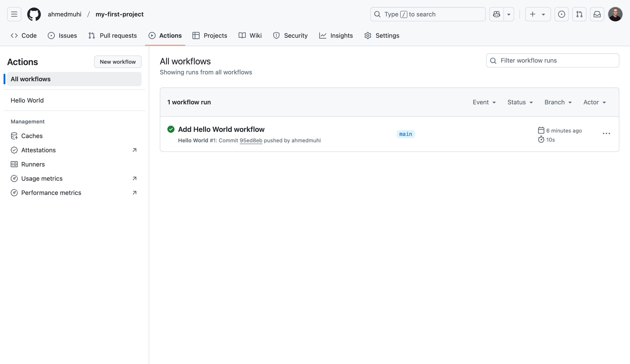Open the notifications inbox icon
The image size is (630, 364).
pyautogui.click(x=597, y=14)
